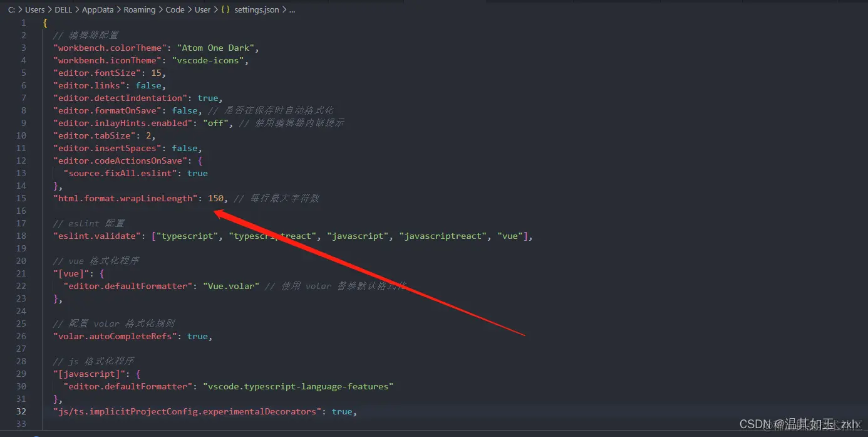This screenshot has width=868, height=437.
Task: Open the Code breadcrumb folder
Action: click(x=175, y=10)
